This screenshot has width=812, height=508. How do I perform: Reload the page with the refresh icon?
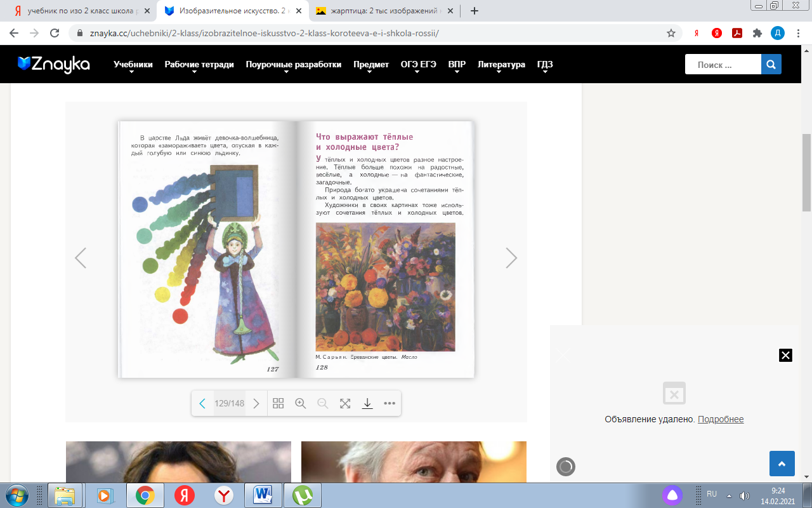[x=55, y=33]
